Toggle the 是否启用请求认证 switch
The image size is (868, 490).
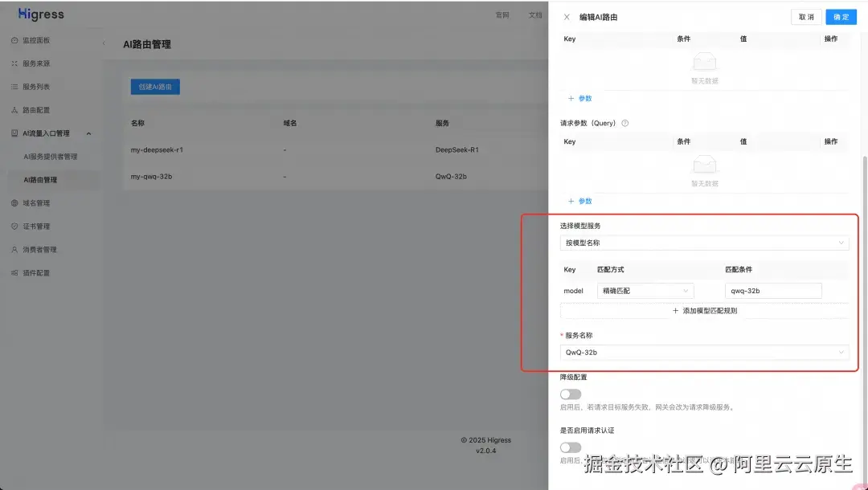(570, 447)
